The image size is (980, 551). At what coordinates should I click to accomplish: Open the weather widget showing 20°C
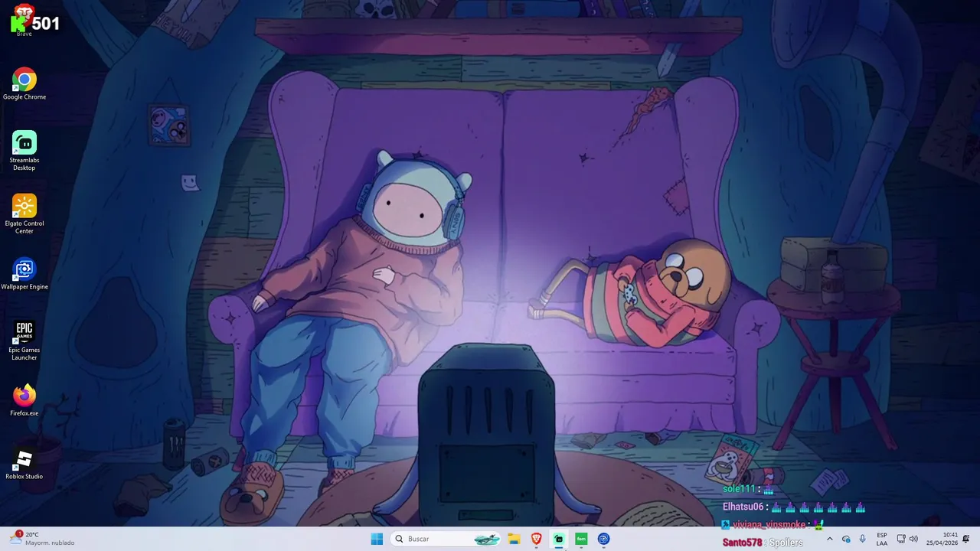(43, 539)
